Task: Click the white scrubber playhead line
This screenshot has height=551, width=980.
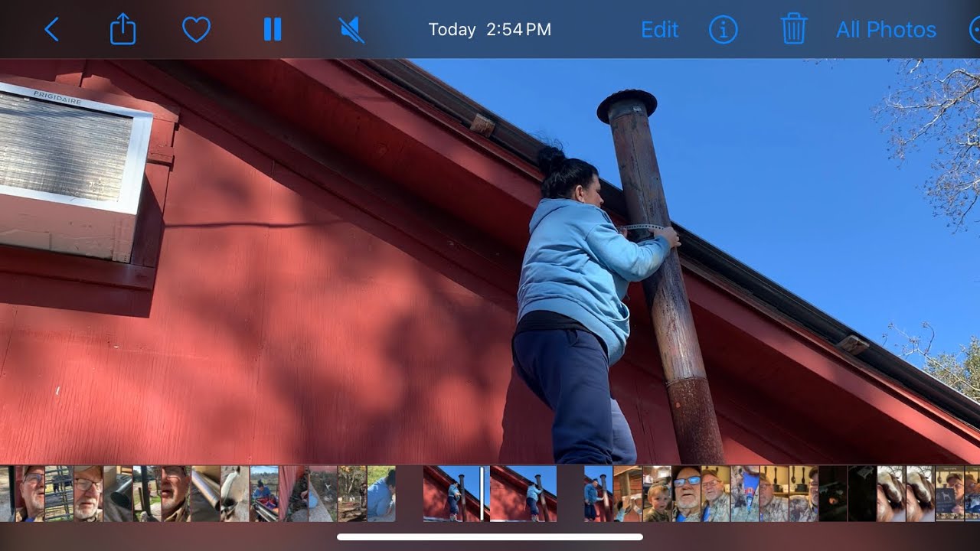Action: coord(481,494)
